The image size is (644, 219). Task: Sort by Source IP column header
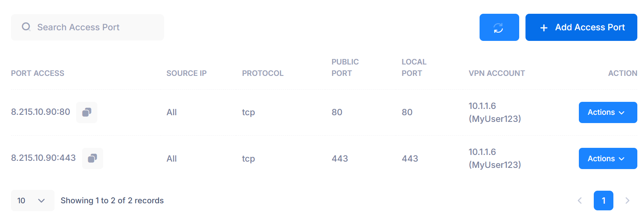coord(186,73)
